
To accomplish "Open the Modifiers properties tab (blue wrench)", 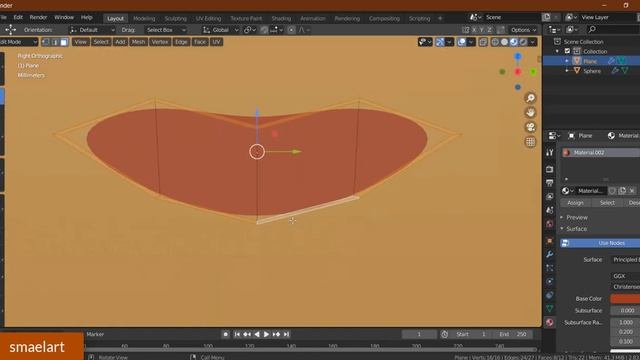I will click(550, 254).
